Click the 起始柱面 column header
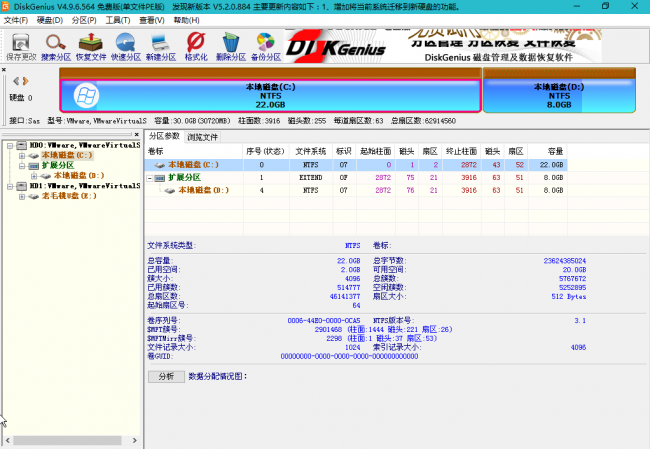The image size is (650, 449). [x=376, y=151]
